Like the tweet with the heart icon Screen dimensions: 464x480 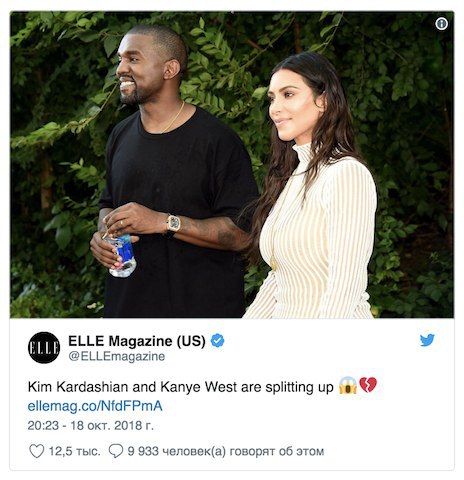point(36,451)
